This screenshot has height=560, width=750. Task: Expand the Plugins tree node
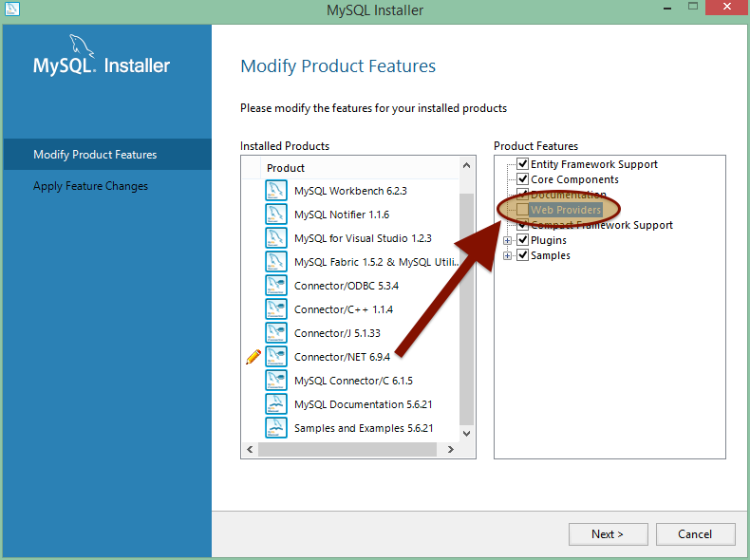point(508,240)
